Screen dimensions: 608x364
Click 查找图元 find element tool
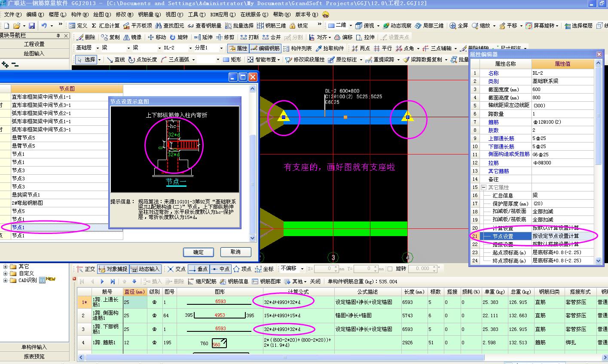click(170, 26)
